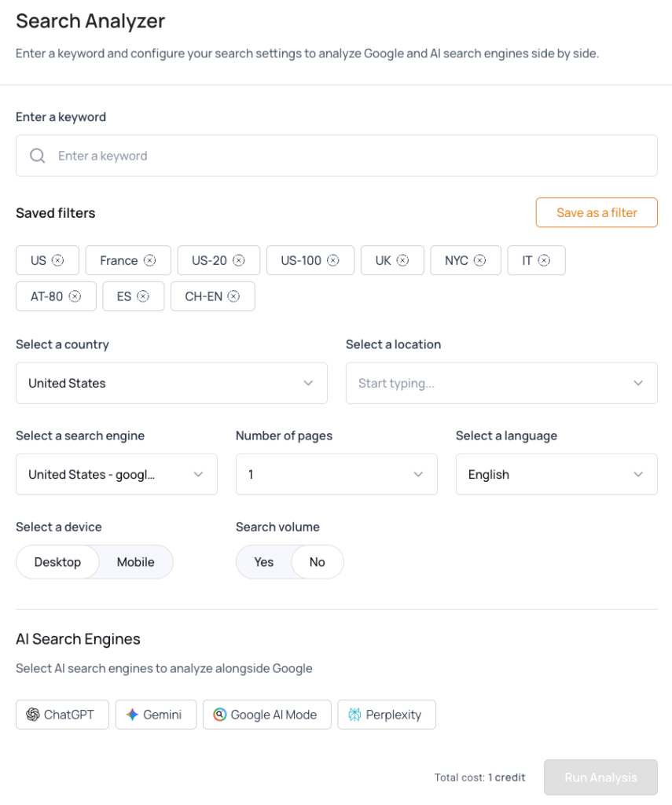Enable the Perplexity search engine
Screen dimensions: 672x805
click(386, 715)
